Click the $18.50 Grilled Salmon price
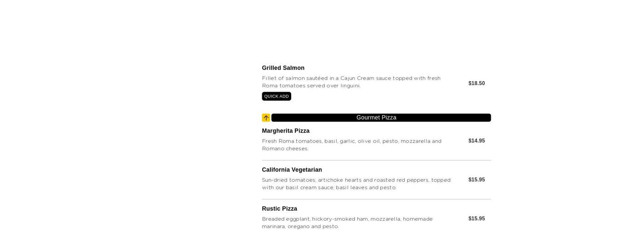This screenshot has height=230, width=644. 477,83
